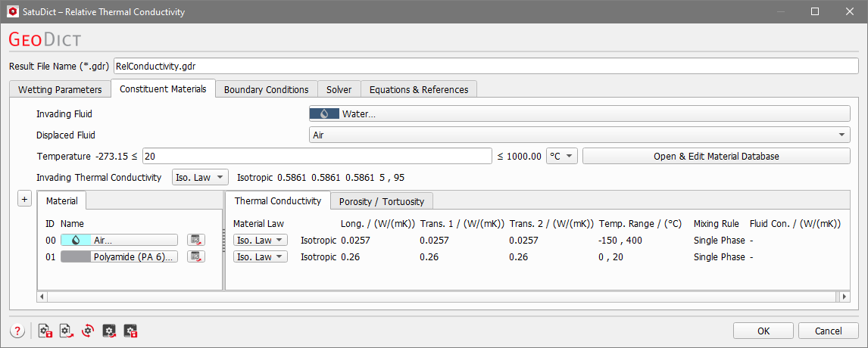The image size is (868, 348).
Task: Select the Material sub-tab
Action: pos(62,200)
